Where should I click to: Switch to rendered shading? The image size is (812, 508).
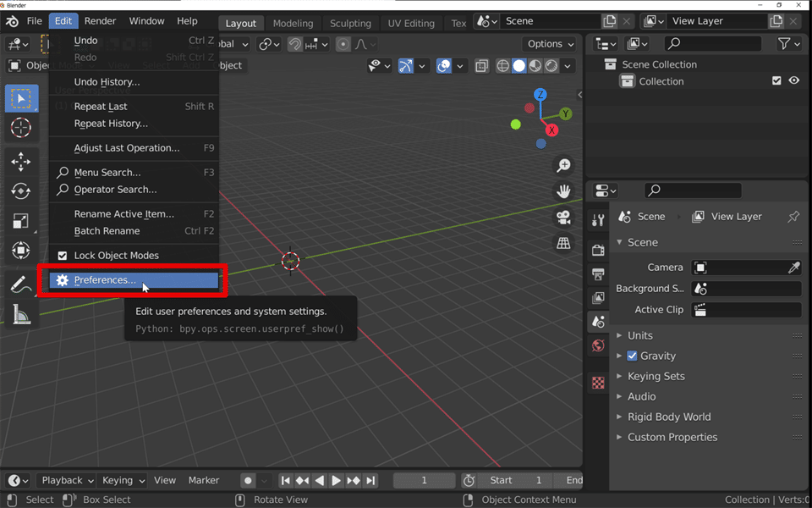pos(551,66)
